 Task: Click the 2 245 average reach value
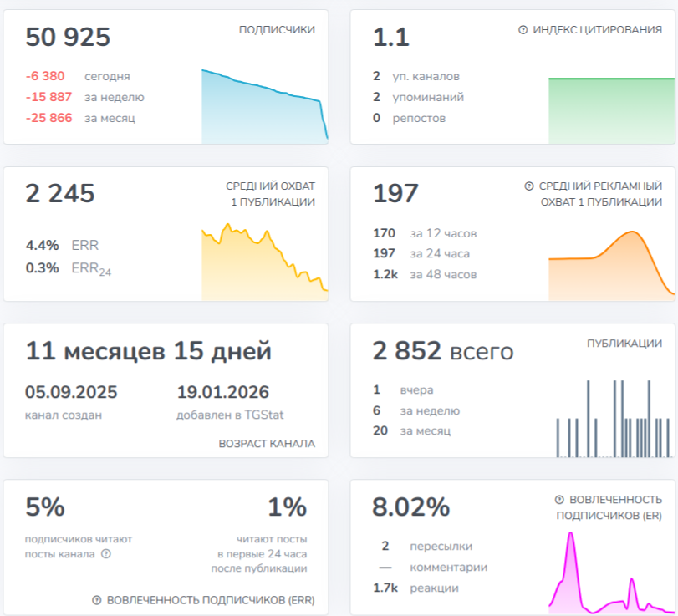click(59, 193)
